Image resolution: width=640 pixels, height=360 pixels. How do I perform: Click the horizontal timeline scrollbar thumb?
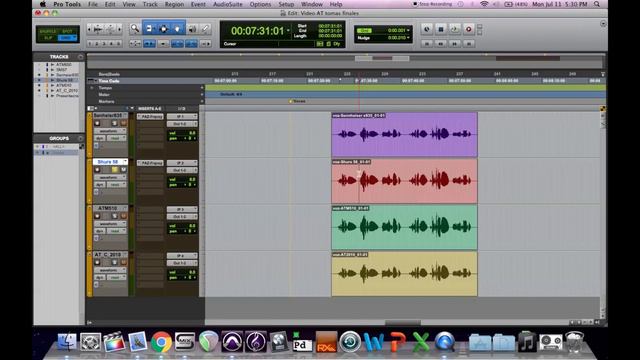click(402, 322)
